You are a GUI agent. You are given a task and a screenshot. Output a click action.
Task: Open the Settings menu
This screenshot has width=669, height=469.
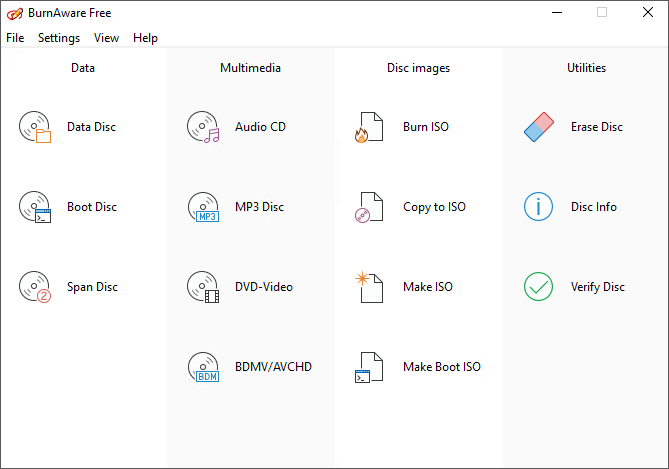(x=59, y=38)
